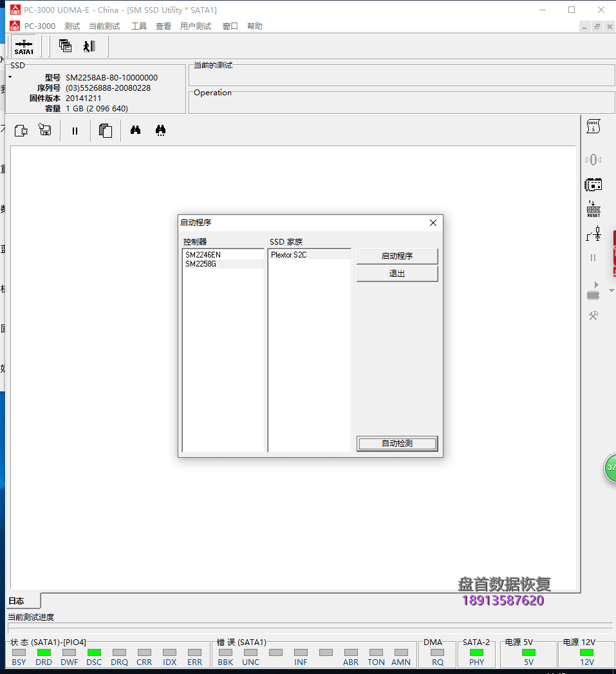Open the 测试 menu
The height and width of the screenshot is (674, 616).
[x=72, y=26]
